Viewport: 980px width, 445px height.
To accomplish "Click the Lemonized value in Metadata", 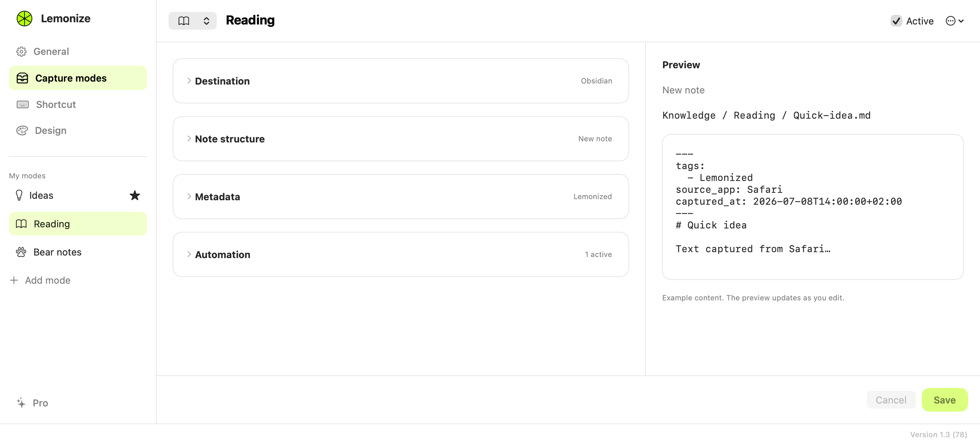I will [592, 197].
